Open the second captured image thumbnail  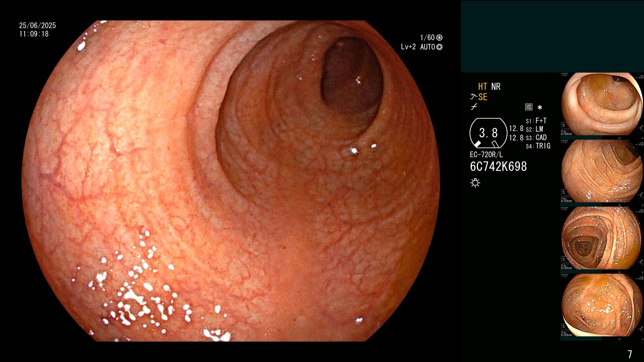[602, 171]
